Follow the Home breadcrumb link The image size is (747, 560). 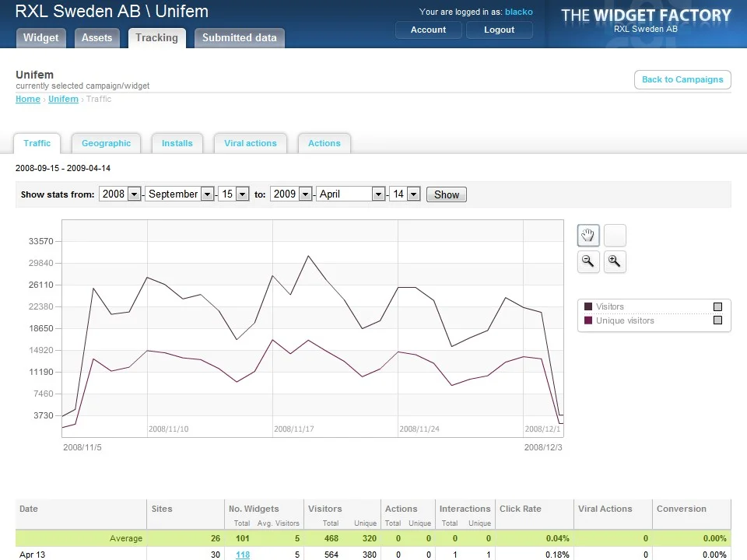tap(28, 99)
